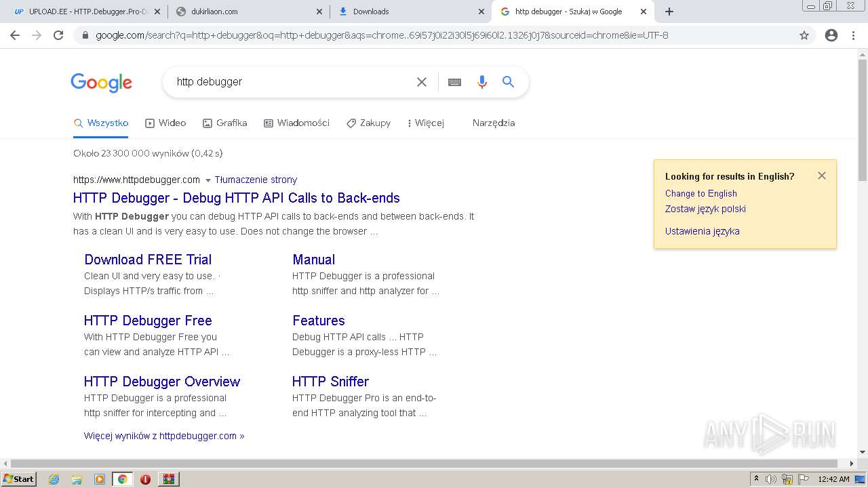Open file explorer from taskbar
The image size is (868, 488).
(77, 479)
